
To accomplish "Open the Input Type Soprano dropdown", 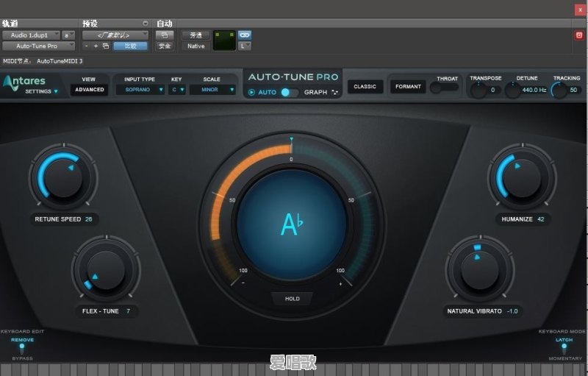I will pyautogui.click(x=140, y=90).
